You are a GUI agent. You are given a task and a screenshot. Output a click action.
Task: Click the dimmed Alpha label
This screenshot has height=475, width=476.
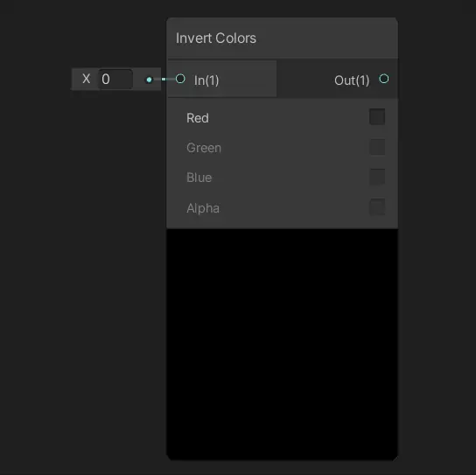pos(203,208)
